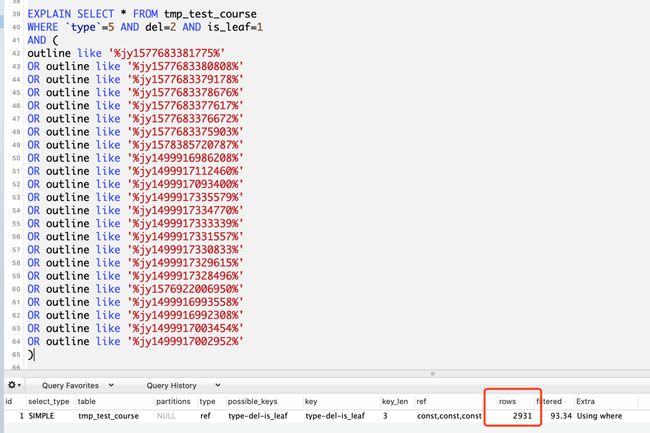Click line number 65 in the gutter
The image size is (650, 433).
click(x=16, y=355)
